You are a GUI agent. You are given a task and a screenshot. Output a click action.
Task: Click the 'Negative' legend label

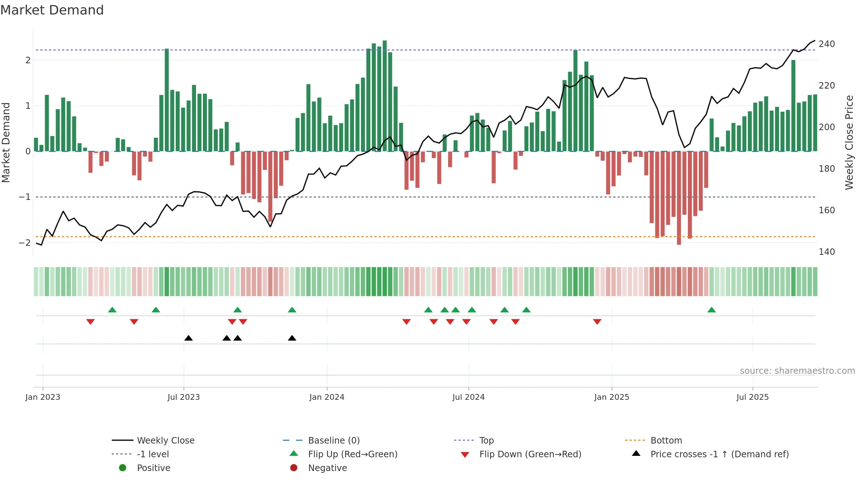point(328,468)
